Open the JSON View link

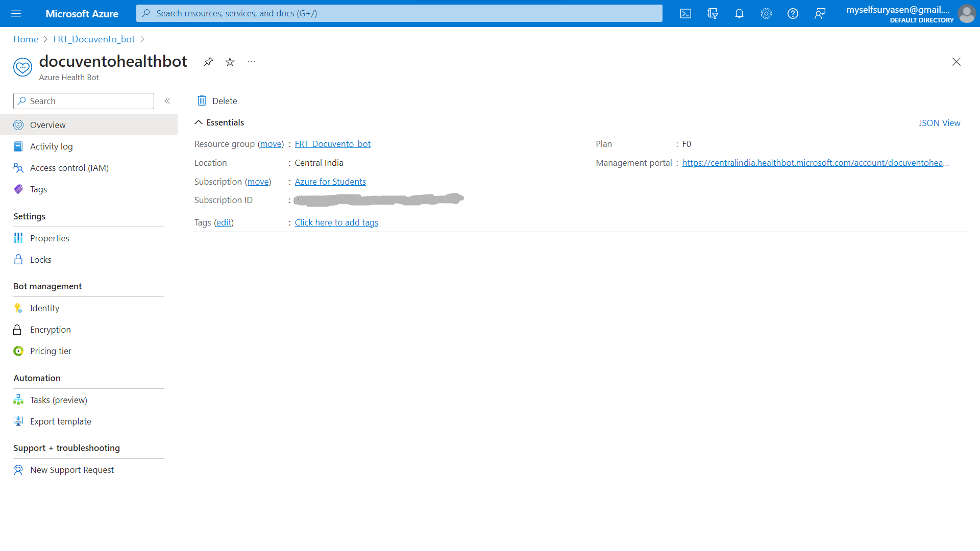coord(939,123)
